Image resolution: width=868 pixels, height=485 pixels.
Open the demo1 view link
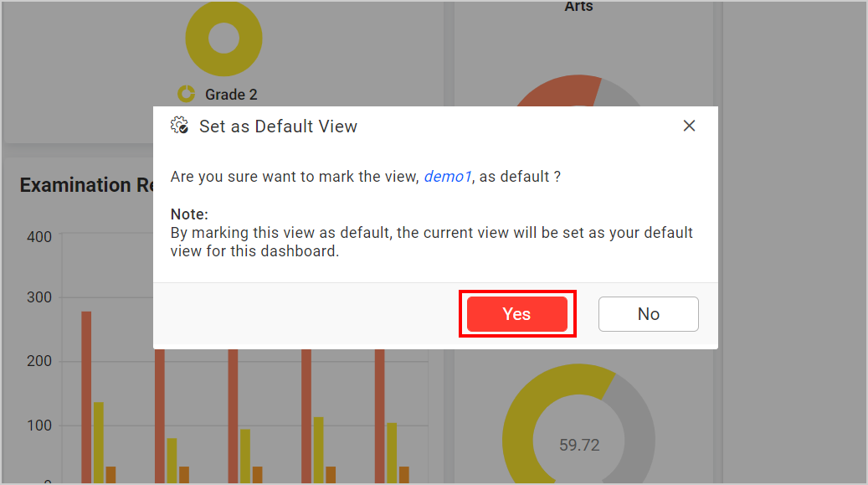[x=447, y=176]
